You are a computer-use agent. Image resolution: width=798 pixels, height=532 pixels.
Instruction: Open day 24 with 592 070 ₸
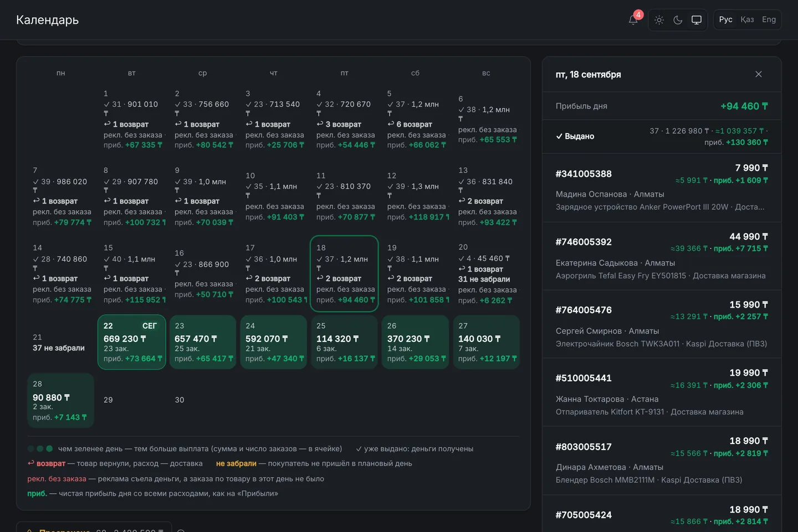[274, 342]
